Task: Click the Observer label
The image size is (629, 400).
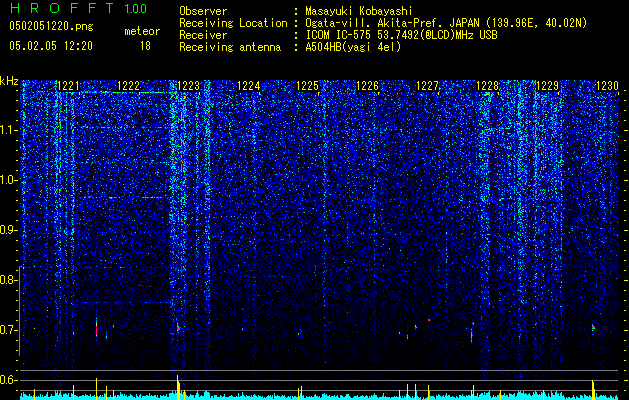Action: 203,11
